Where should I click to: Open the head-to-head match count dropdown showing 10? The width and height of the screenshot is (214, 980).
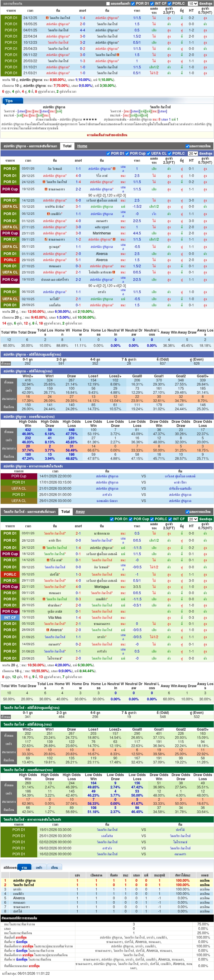(193, 4)
